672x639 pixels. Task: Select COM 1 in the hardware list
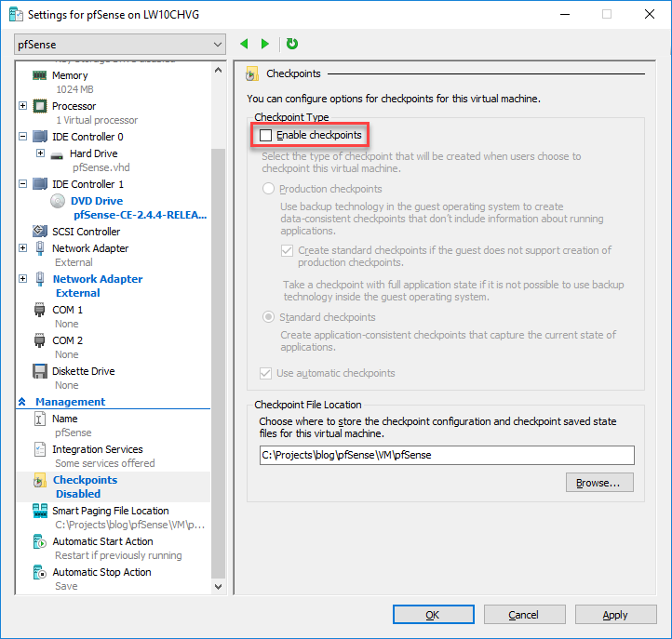pos(67,310)
